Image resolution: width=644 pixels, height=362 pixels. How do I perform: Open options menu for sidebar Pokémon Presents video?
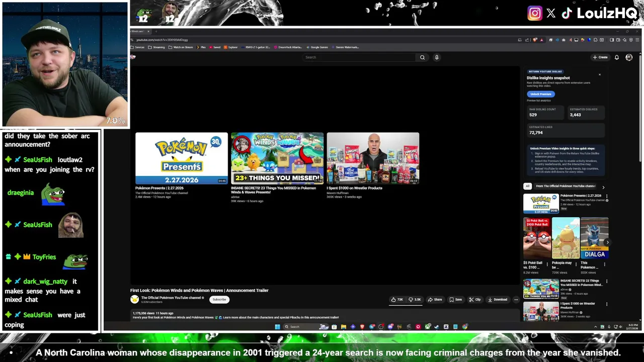pos(606,196)
